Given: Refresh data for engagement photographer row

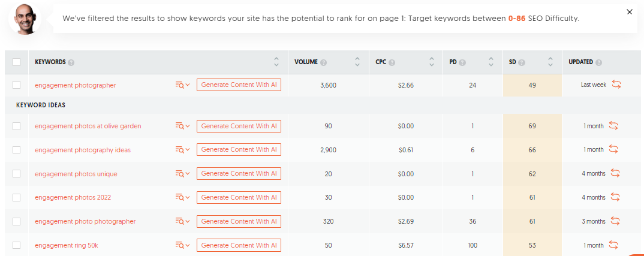Looking at the screenshot, I should coord(616,85).
